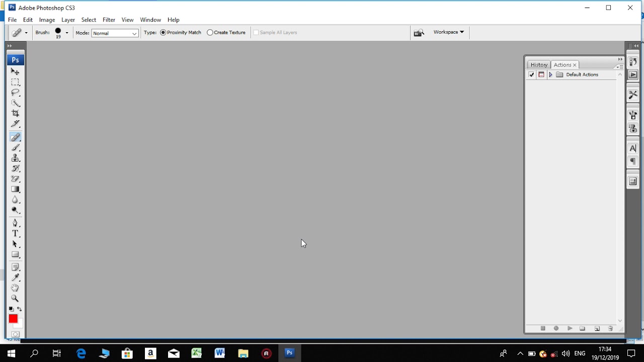Viewport: 644px width, 362px height.
Task: Select the Lasso tool
Action: (x=16, y=93)
